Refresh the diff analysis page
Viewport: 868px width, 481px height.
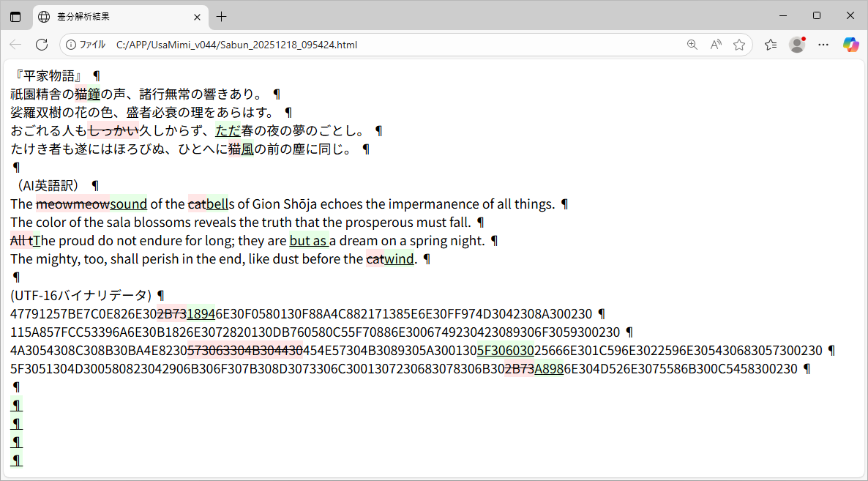point(42,45)
